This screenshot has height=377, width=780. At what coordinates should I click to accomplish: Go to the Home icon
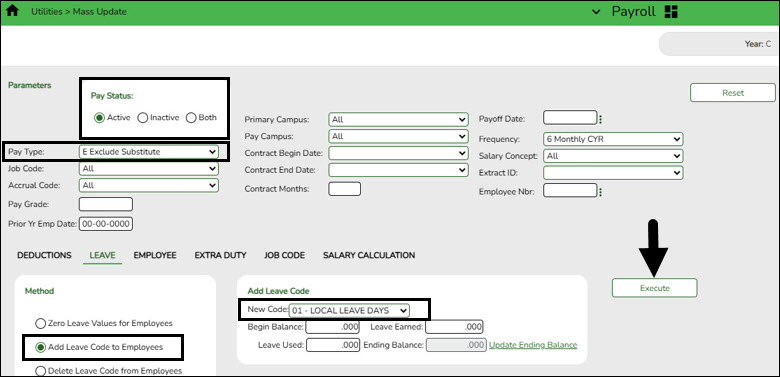[x=11, y=11]
